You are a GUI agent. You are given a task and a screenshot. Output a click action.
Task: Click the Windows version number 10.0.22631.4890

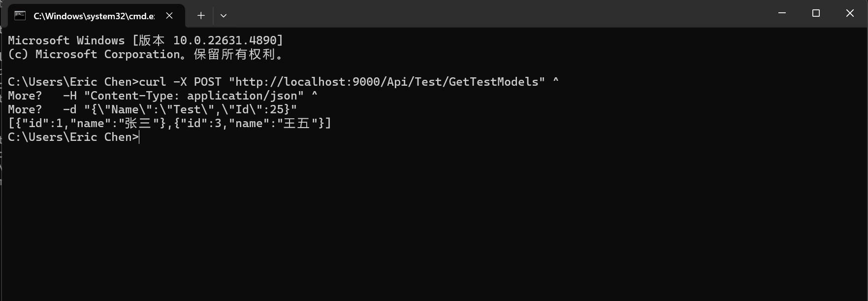(x=227, y=40)
